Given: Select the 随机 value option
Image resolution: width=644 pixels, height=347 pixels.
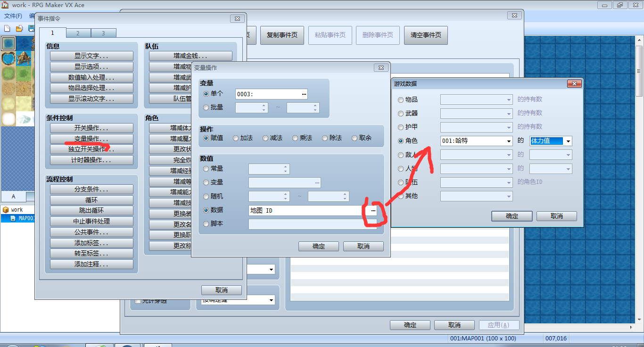Looking at the screenshot, I should click(206, 196).
